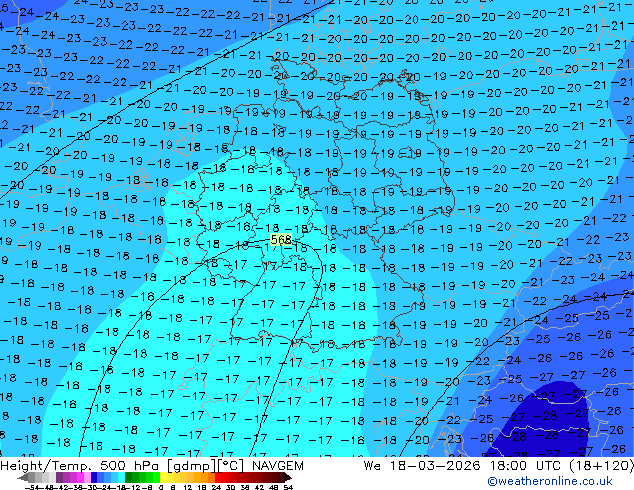Select the Height/Temp. 500 hPa title text
Viewport: 634px width, 490px height.
pos(81,466)
